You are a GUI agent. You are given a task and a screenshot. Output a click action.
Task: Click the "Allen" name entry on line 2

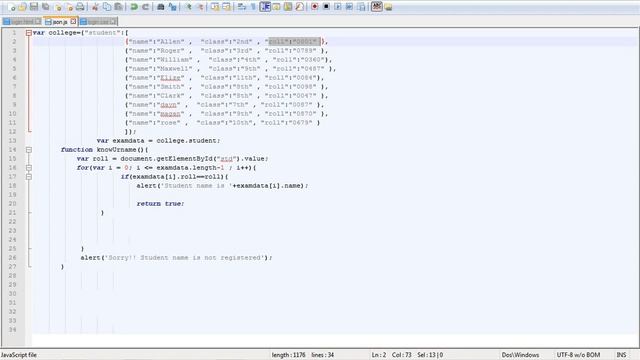click(x=171, y=42)
